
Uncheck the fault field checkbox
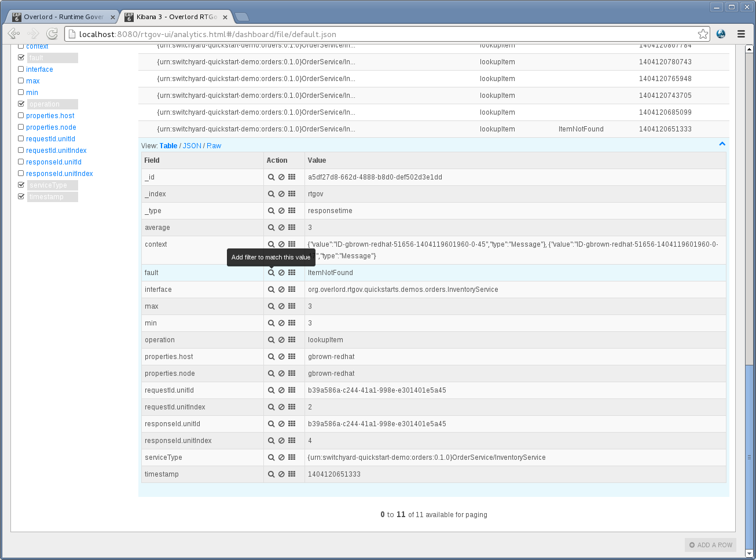click(21, 57)
